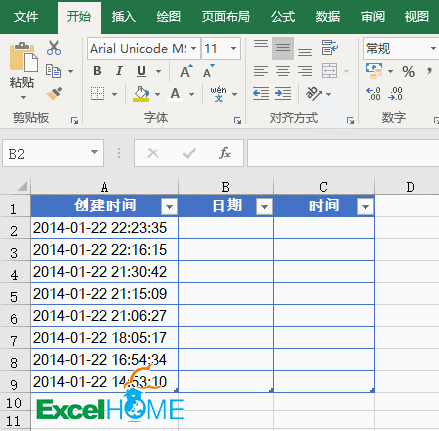Viewport: 439px width, 431px height.
Task: Expand fill color dropdown arrow
Action: coord(157,95)
